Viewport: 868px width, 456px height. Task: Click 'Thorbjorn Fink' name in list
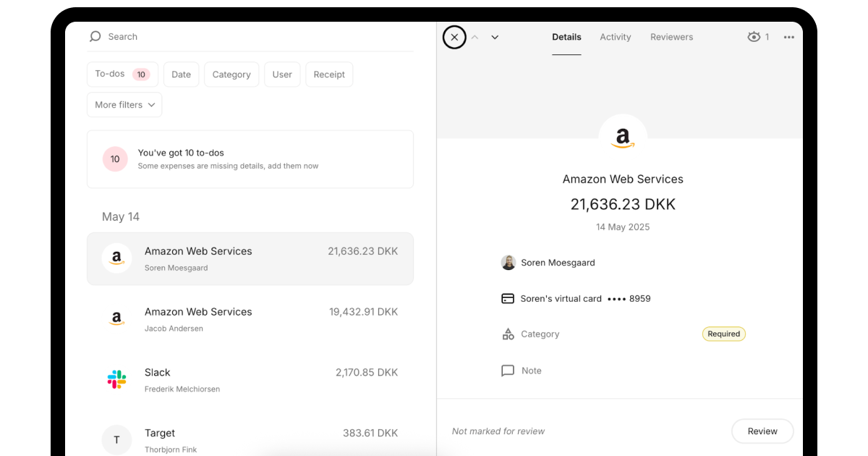tap(171, 449)
